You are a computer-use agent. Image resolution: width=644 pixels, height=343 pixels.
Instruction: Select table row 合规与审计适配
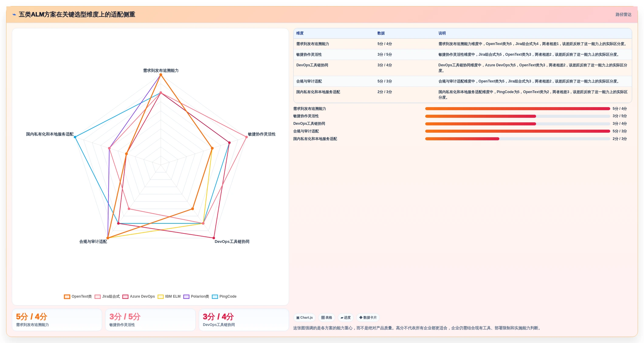463,81
